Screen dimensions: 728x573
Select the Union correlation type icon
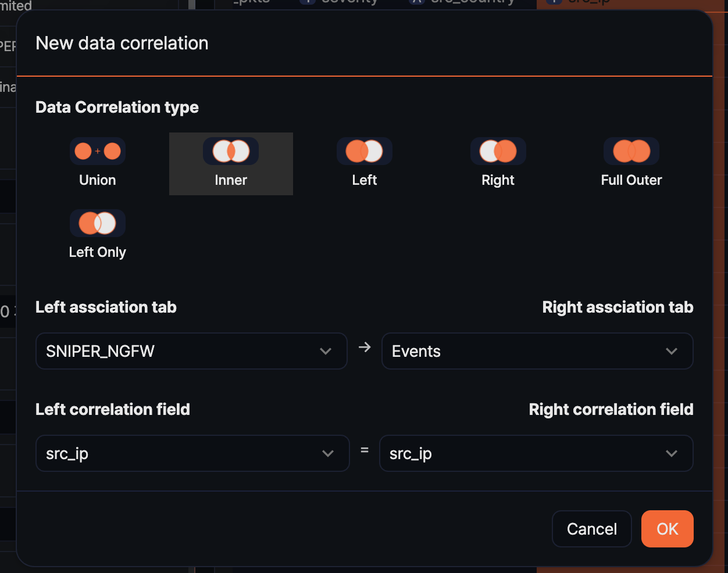coord(97,151)
